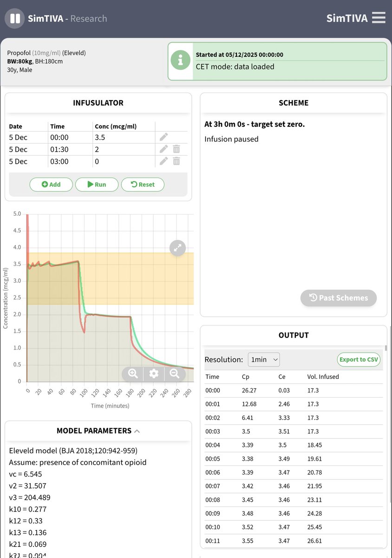Open Past Schemes
The height and width of the screenshot is (558, 392).
pyautogui.click(x=339, y=298)
